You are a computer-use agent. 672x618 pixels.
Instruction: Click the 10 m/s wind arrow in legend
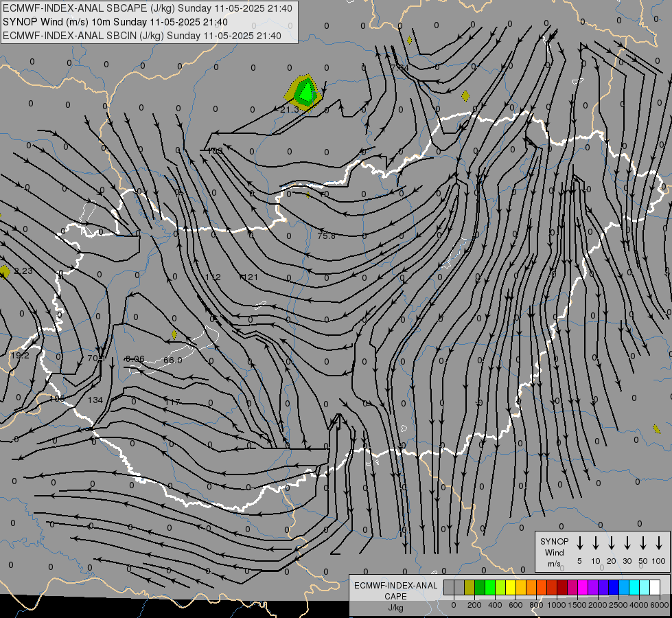click(x=596, y=542)
